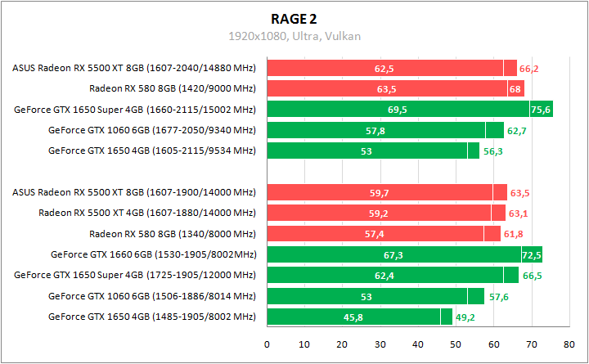Click the 1920x1080, Ultra, Vulkan subtitle

coord(294,36)
